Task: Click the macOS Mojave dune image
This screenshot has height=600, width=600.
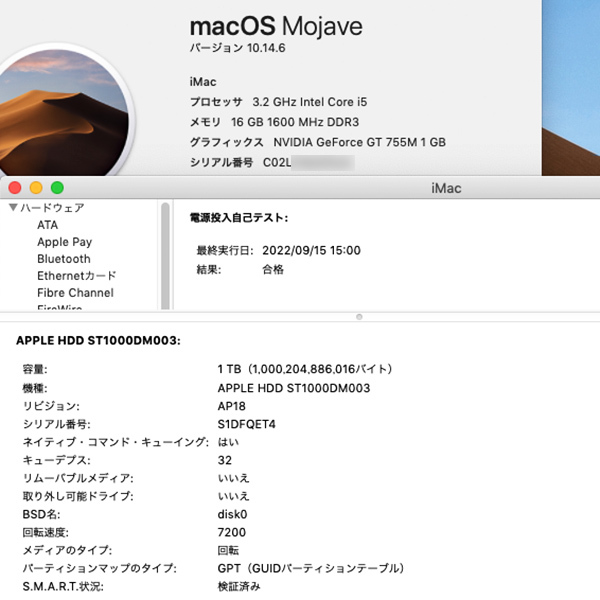Action: (x=63, y=113)
